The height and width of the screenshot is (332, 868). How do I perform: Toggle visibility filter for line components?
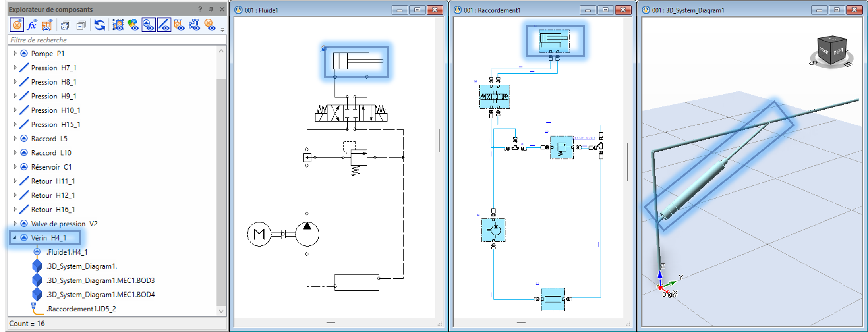(x=164, y=25)
